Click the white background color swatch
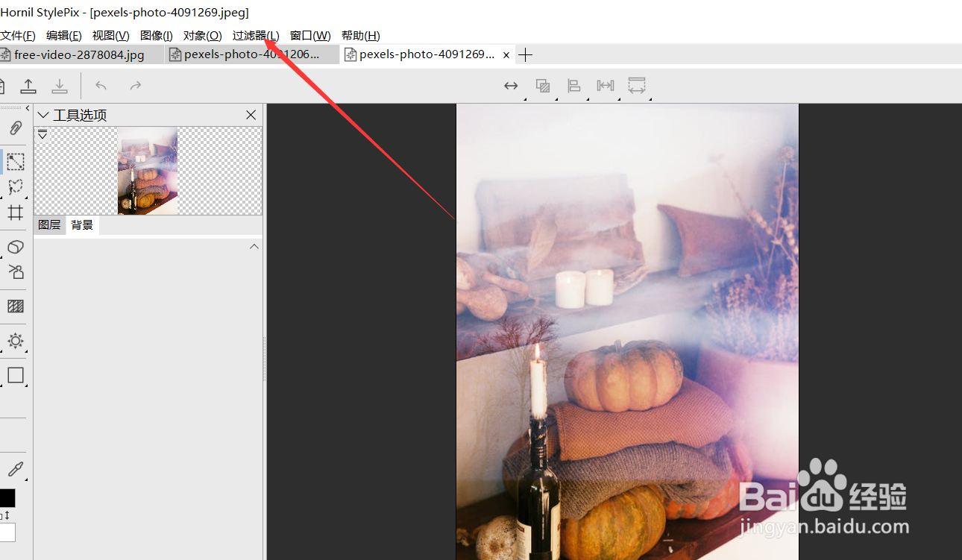 pyautogui.click(x=7, y=532)
